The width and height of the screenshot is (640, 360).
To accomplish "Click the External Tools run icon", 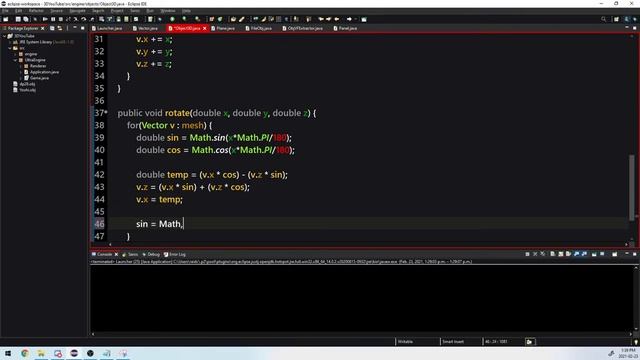I will [x=198, y=19].
